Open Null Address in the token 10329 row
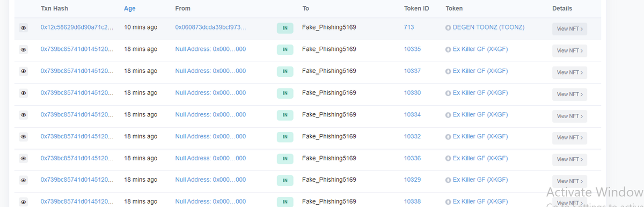This screenshot has width=644, height=207. 210,180
